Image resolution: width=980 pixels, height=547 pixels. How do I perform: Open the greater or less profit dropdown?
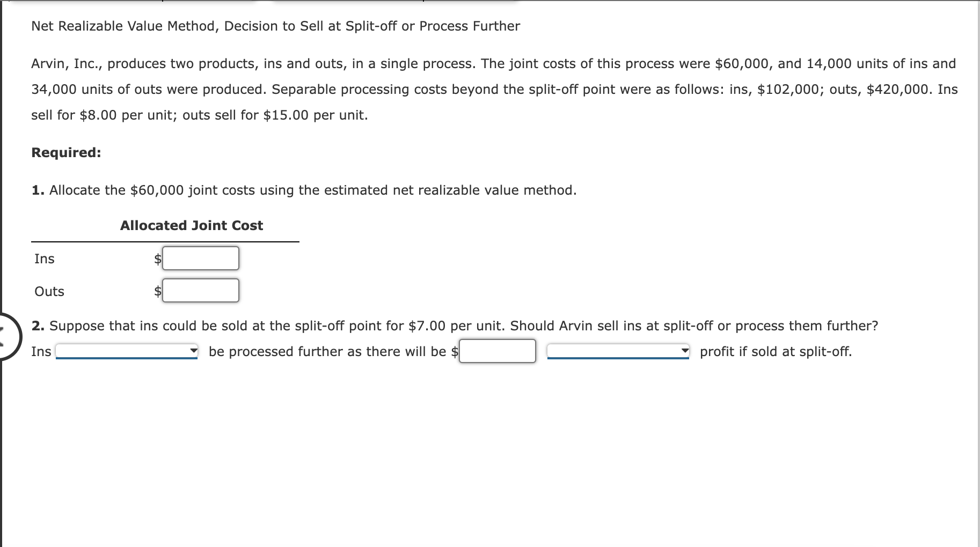coord(617,350)
